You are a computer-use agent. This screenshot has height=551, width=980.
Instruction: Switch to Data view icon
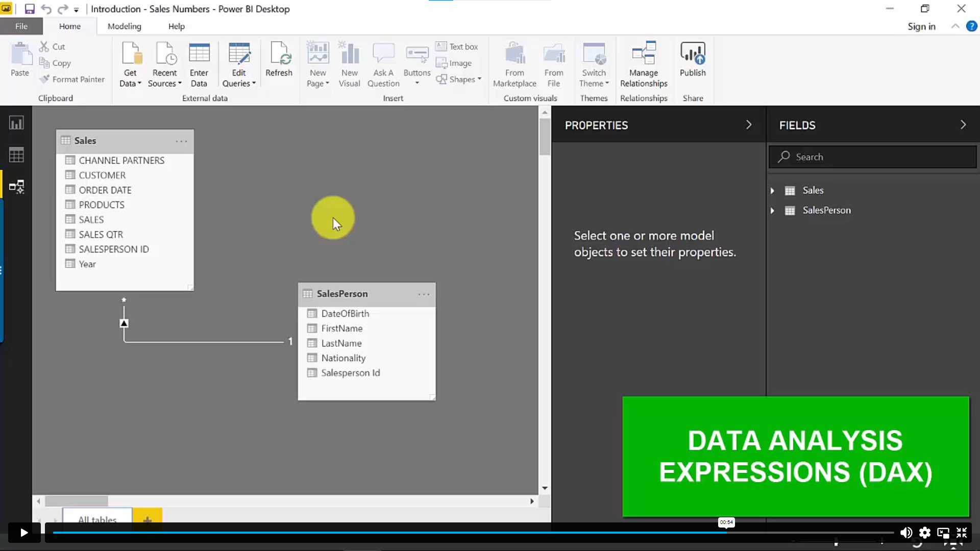tap(16, 155)
